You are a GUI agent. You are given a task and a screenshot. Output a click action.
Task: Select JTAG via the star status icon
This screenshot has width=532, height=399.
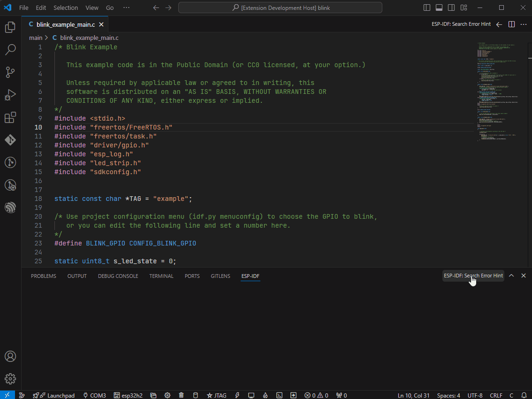(216, 395)
